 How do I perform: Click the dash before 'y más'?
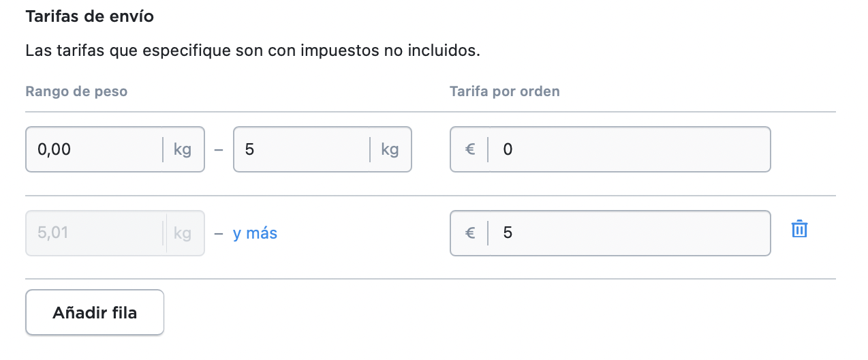[x=219, y=233]
